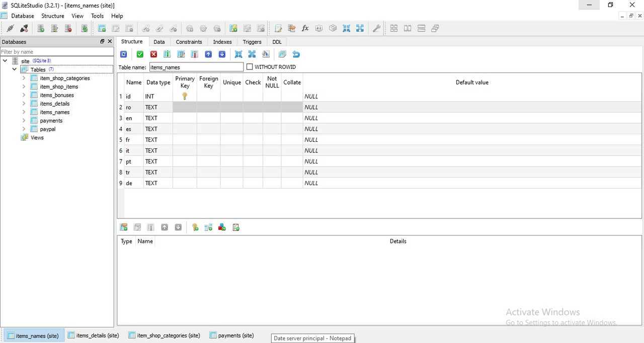Image resolution: width=644 pixels, height=343 pixels.
Task: Switch to the item_shop_categories (site) window tab
Action: 164,335
